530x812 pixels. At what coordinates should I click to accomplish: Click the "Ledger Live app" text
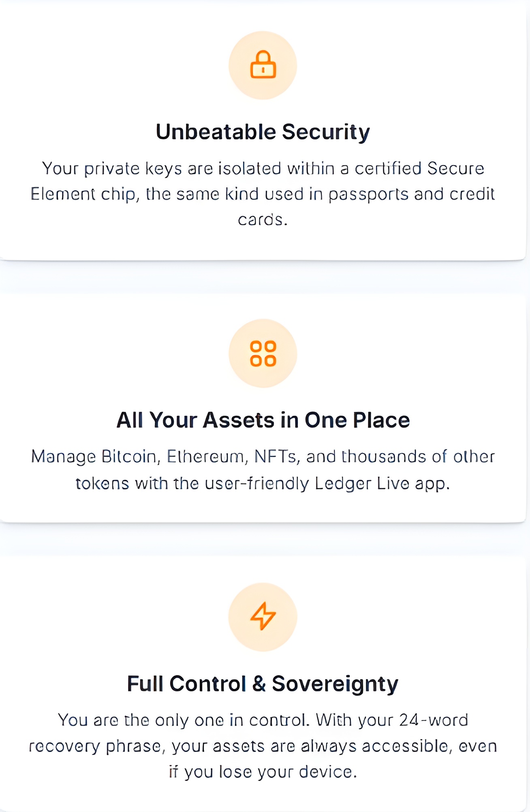click(x=382, y=484)
